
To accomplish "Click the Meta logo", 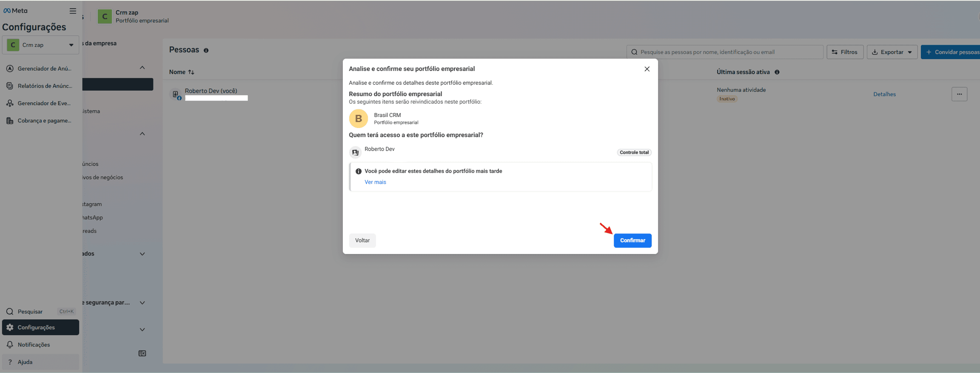I will tap(15, 11).
